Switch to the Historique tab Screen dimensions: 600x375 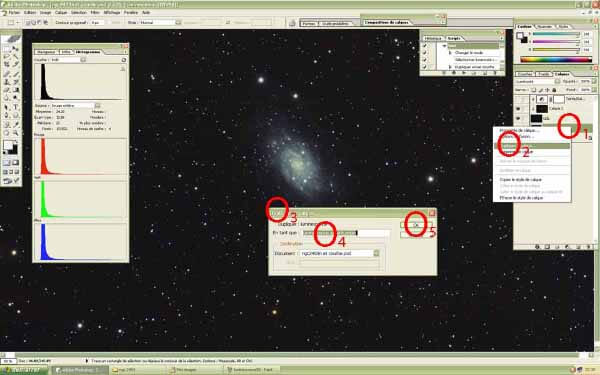click(433, 38)
